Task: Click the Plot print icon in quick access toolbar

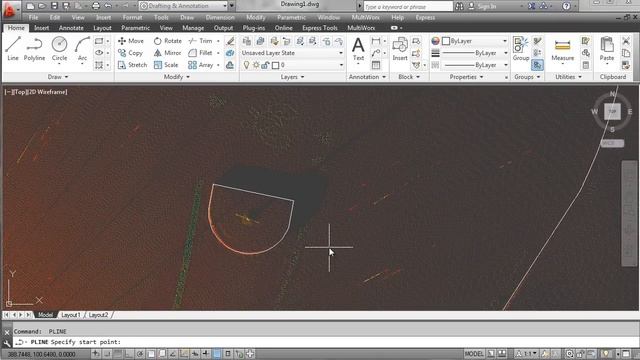Action: [96, 6]
